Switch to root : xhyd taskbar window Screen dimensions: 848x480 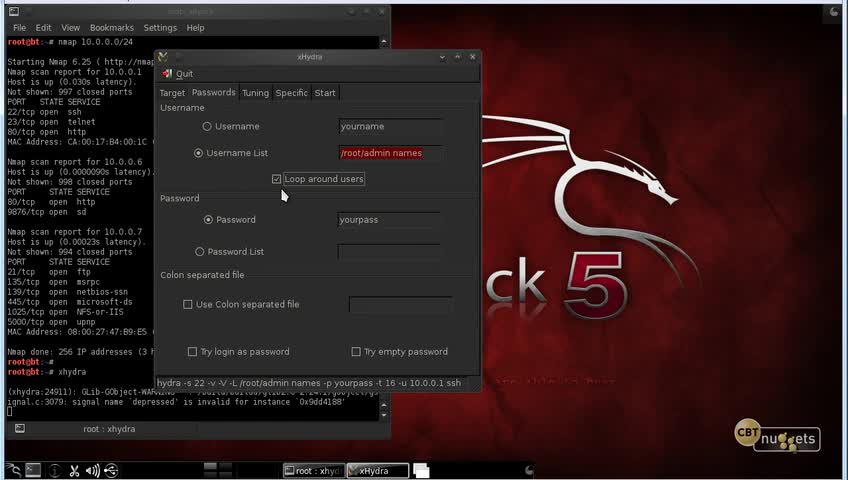(x=314, y=471)
